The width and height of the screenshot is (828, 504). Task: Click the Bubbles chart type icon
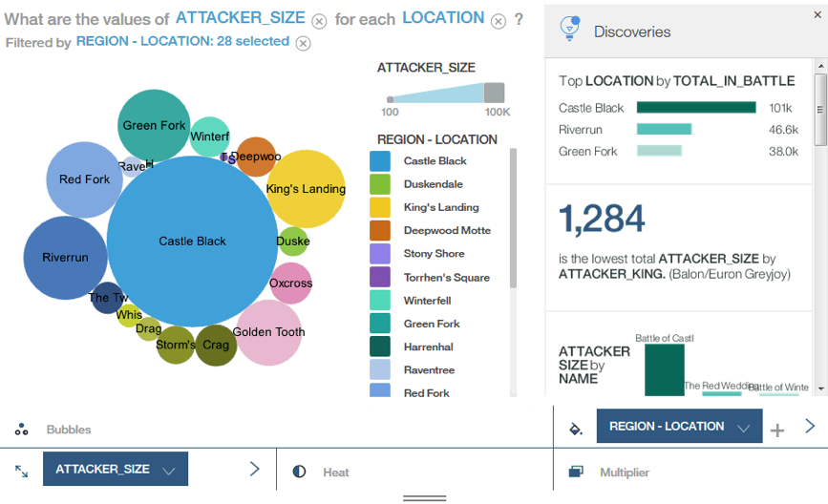[x=21, y=429]
